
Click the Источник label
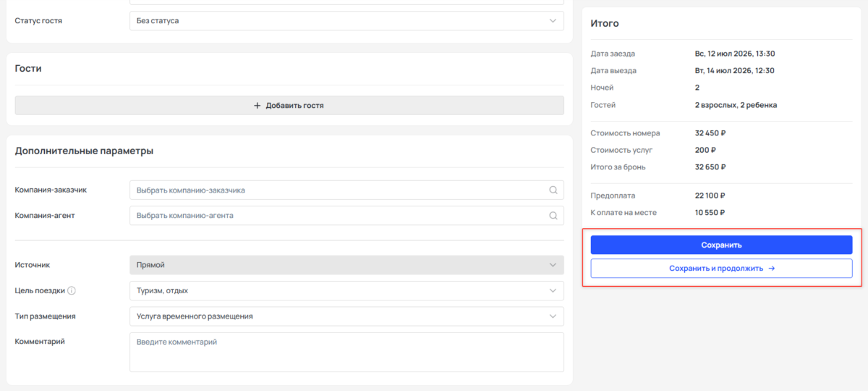pyautogui.click(x=33, y=265)
